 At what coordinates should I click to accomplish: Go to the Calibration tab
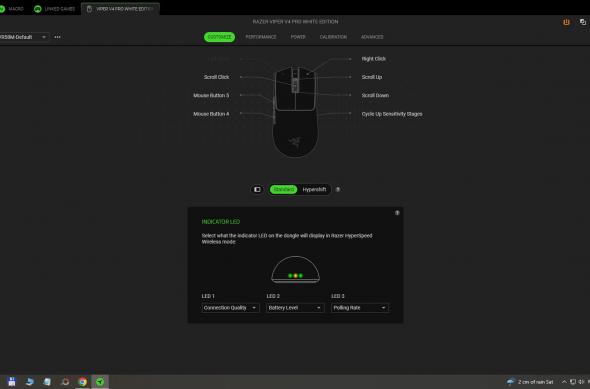(x=333, y=37)
